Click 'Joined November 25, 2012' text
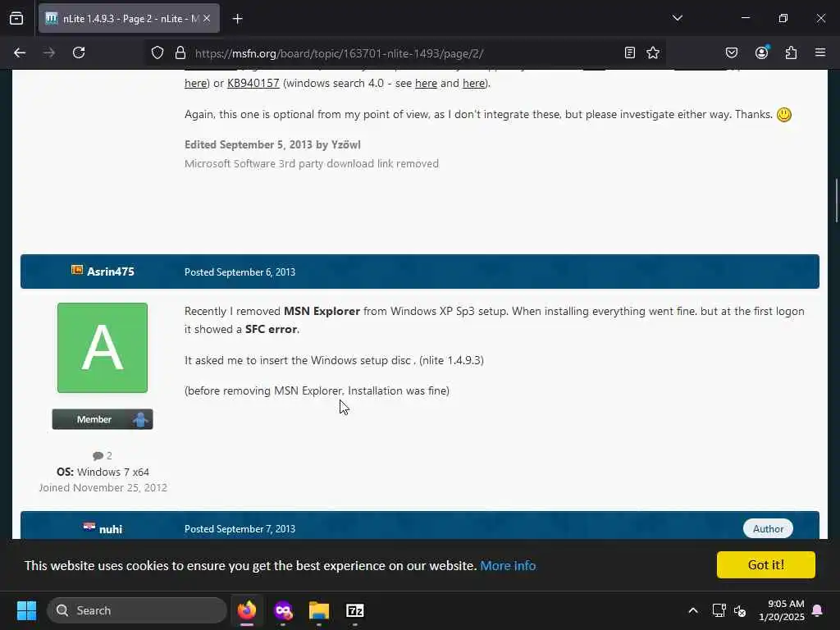This screenshot has height=630, width=840. 103,487
